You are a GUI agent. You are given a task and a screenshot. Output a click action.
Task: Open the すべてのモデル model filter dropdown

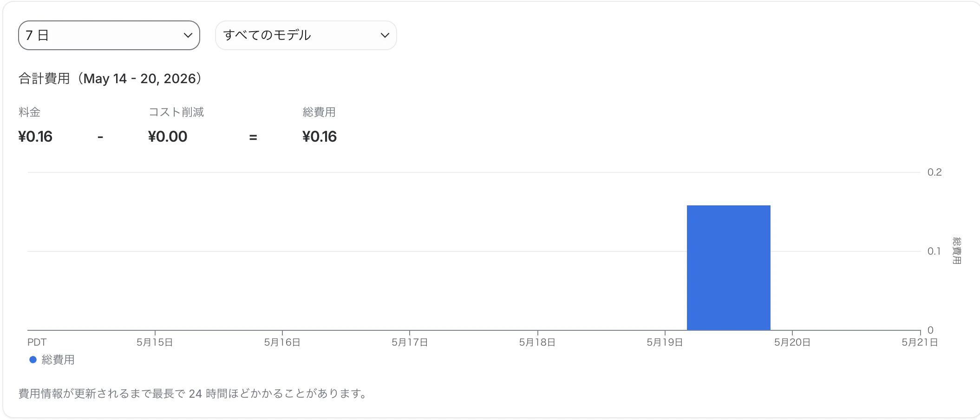click(306, 35)
